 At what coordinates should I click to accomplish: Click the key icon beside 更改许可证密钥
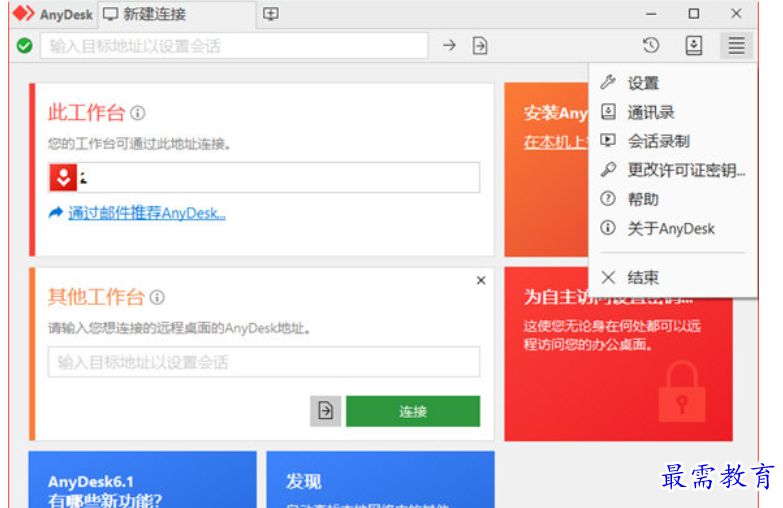click(x=608, y=170)
